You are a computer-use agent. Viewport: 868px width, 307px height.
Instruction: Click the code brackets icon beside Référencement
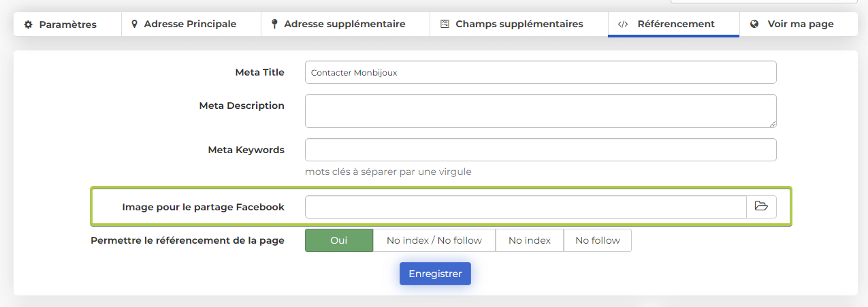622,25
